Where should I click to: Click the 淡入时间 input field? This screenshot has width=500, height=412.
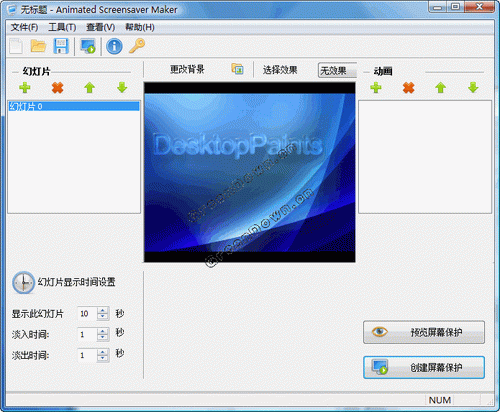[87, 334]
